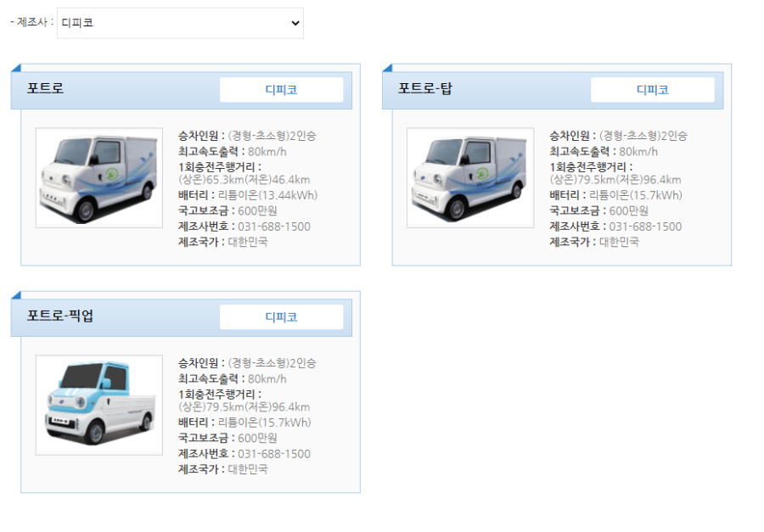Click 제조국가 대한민국 in the 포트로-픽업 card
This screenshot has width=764, height=532.
click(x=223, y=470)
